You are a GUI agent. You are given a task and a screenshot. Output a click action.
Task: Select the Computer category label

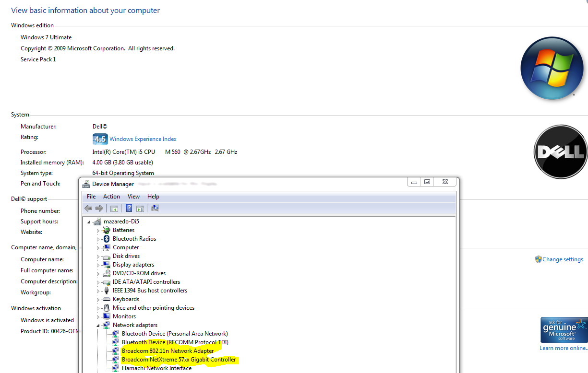(x=126, y=247)
